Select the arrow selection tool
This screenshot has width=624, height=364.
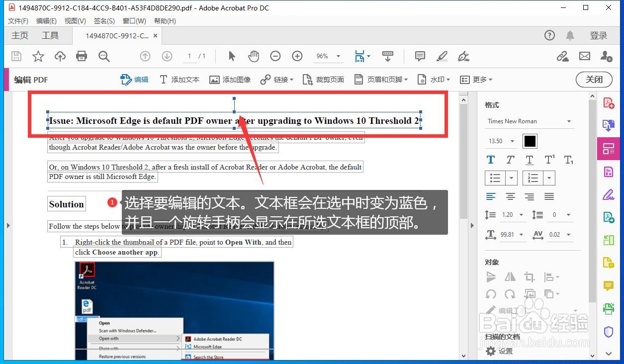point(232,56)
